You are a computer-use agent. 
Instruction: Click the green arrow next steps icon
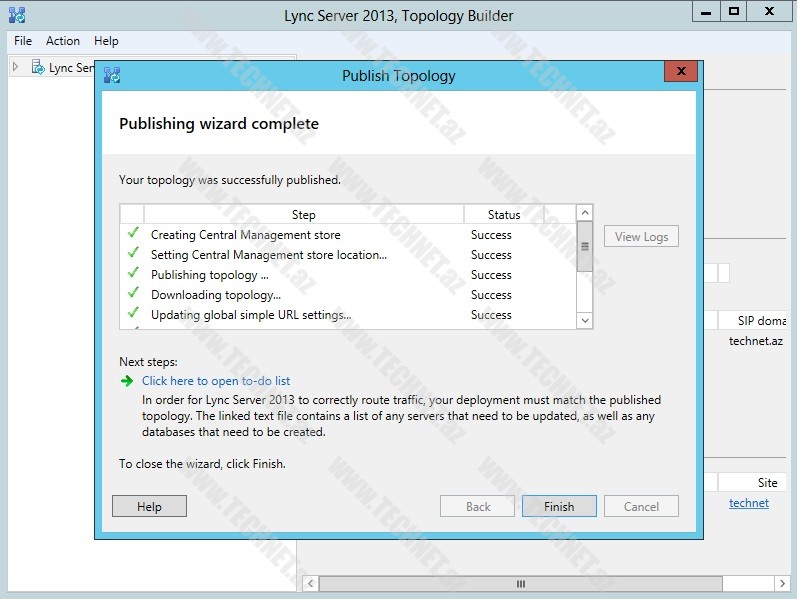click(127, 381)
